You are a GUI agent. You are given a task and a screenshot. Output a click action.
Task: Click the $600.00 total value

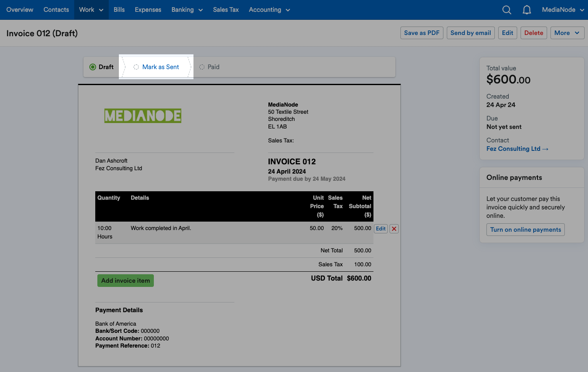click(x=508, y=79)
